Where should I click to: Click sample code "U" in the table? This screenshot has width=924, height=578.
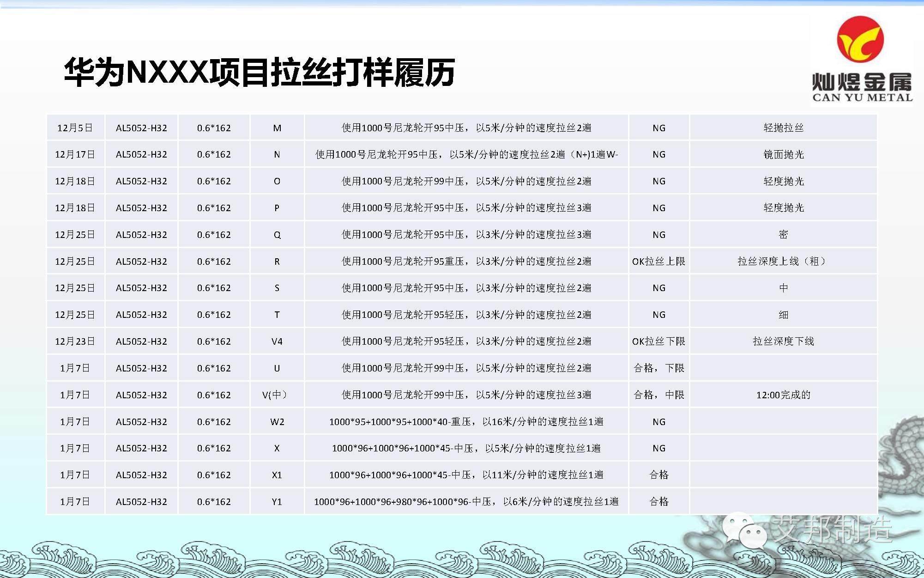coord(277,368)
